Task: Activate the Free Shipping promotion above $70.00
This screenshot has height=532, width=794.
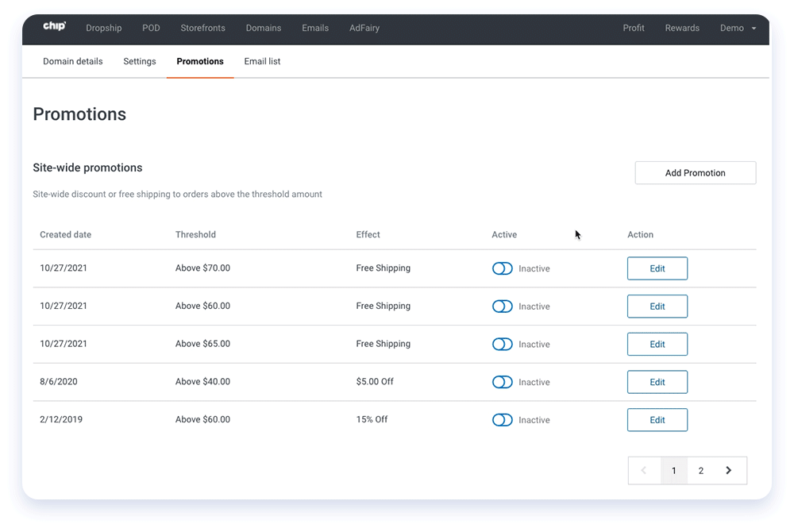Action: click(502, 268)
